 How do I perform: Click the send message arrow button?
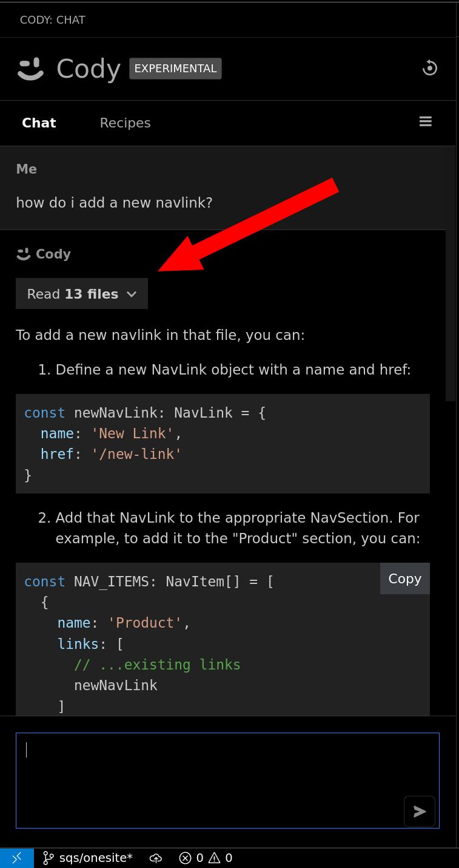pyautogui.click(x=420, y=812)
